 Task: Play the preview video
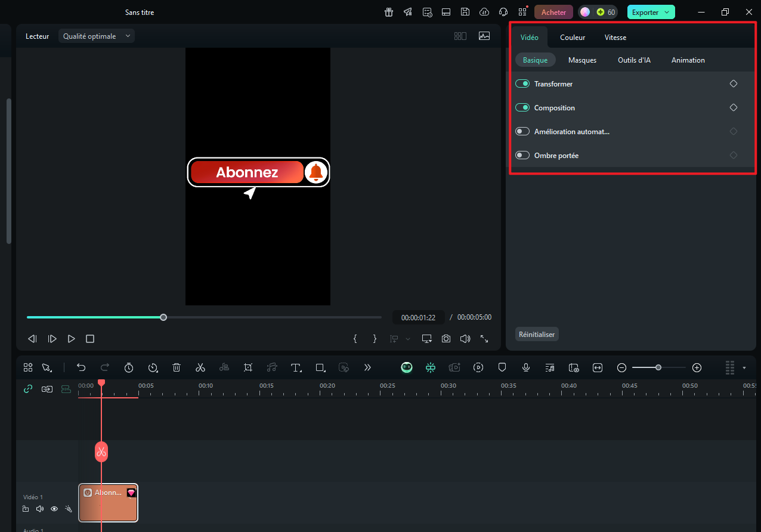[x=71, y=339]
